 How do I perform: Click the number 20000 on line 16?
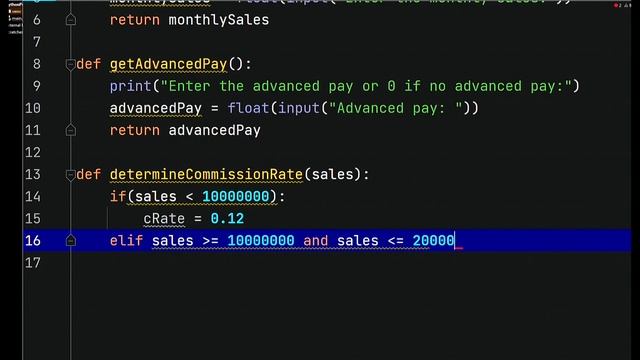tap(433, 241)
